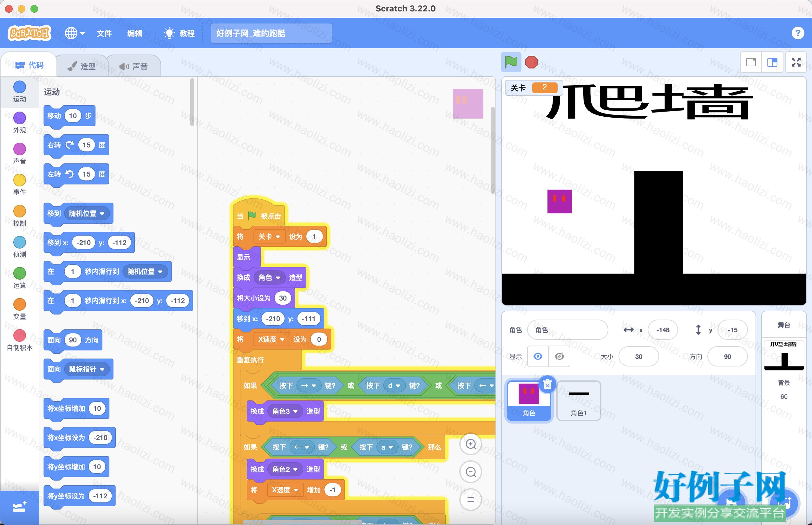Open 关卡 variable dropdown in script
This screenshot has width=812, height=525.
[269, 236]
